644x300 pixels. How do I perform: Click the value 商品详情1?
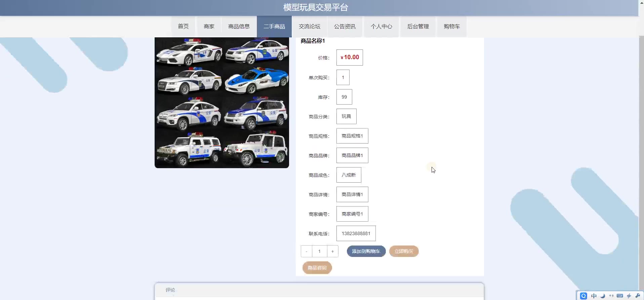click(x=352, y=194)
